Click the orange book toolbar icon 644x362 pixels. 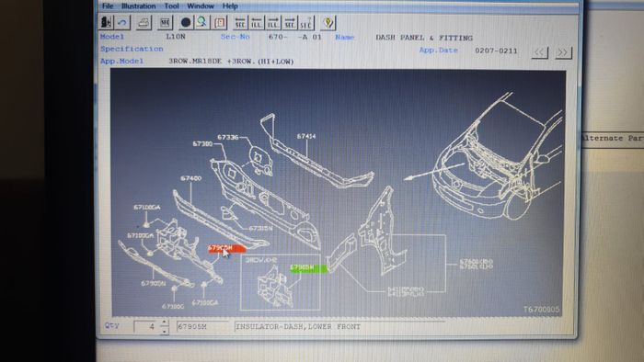pos(220,22)
